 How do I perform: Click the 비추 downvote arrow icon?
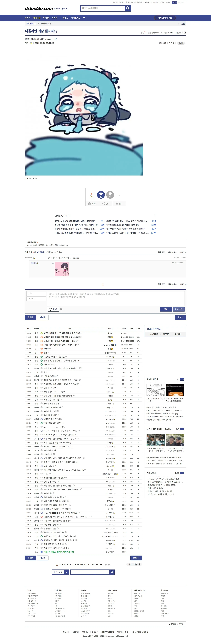tap(110, 194)
